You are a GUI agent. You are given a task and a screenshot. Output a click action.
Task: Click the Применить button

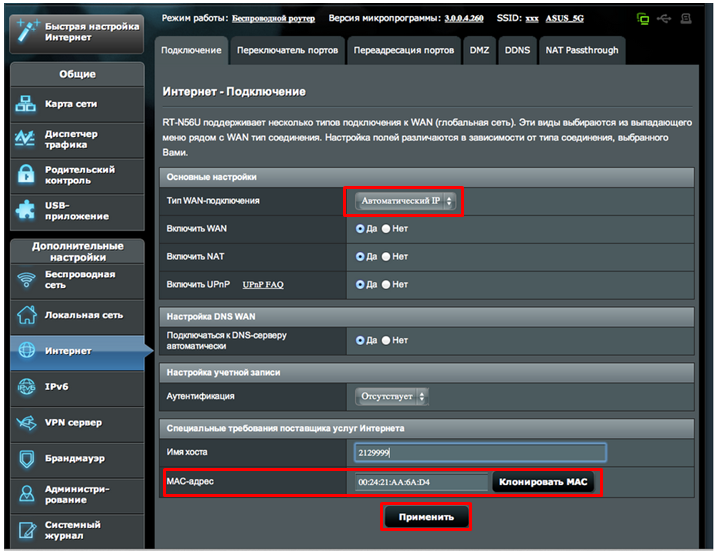[426, 517]
